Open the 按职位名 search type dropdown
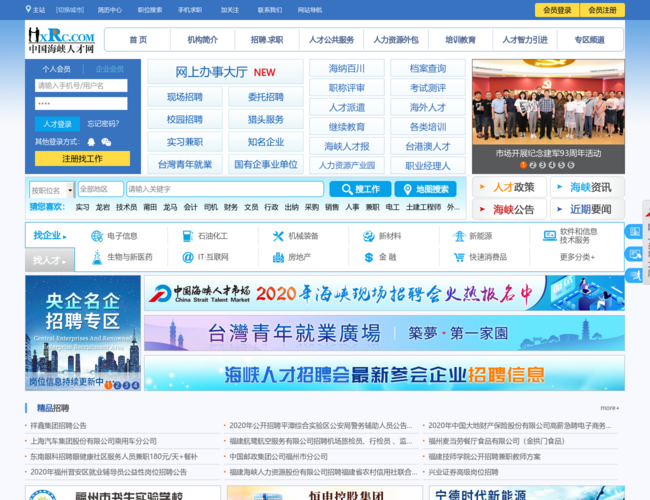Viewport: 650px width, 500px height. [x=51, y=189]
